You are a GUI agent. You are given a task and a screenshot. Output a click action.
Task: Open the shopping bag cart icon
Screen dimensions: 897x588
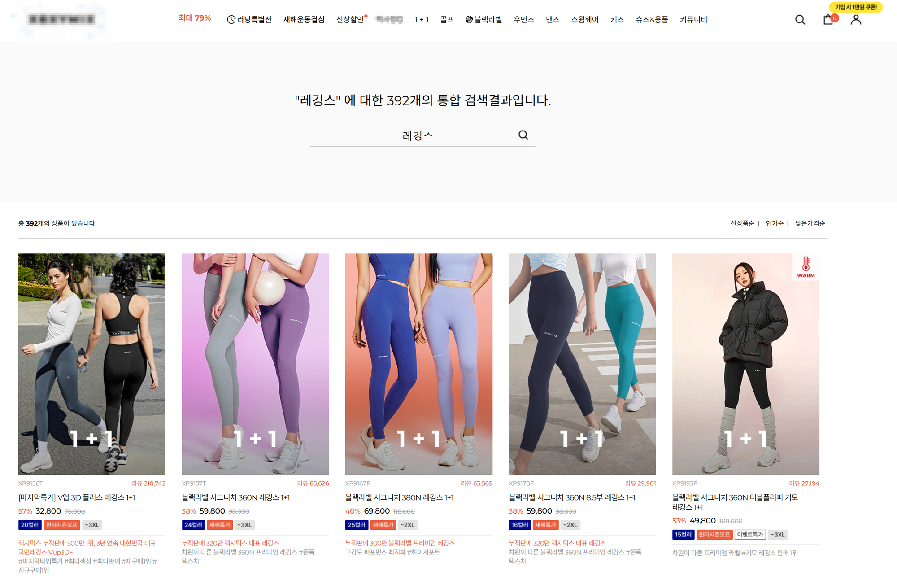pyautogui.click(x=828, y=20)
